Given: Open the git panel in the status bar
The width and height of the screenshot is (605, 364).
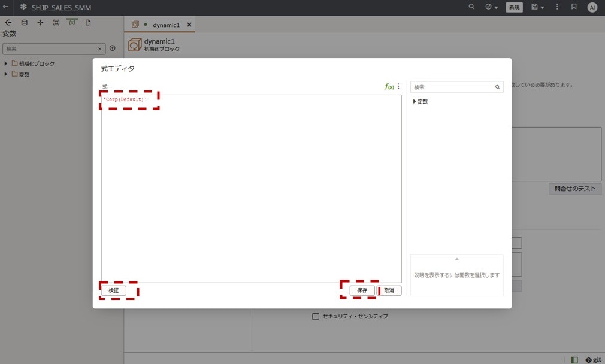Looking at the screenshot, I should [x=593, y=359].
